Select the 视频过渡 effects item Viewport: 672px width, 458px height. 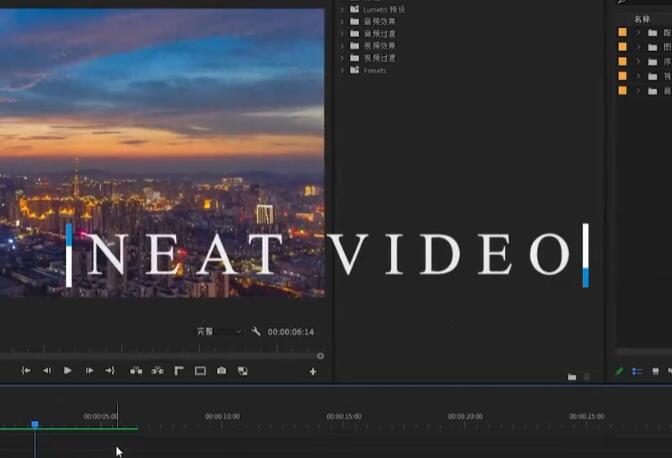pyautogui.click(x=380, y=58)
